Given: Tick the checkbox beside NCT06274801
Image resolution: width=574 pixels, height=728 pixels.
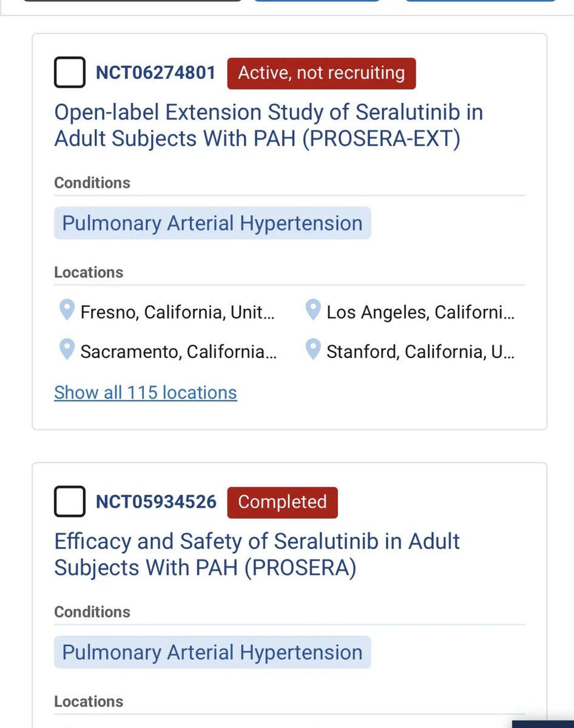Looking at the screenshot, I should click(70, 73).
